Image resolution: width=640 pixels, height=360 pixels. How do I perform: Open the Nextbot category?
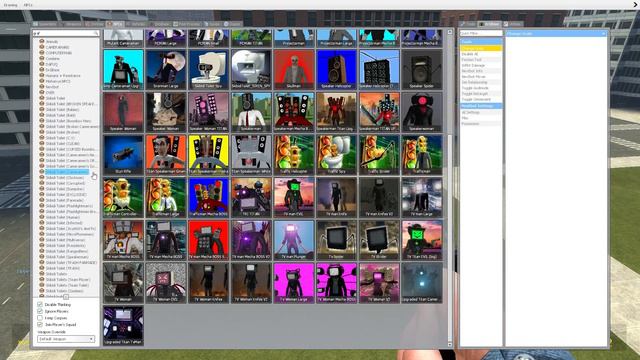52,87
